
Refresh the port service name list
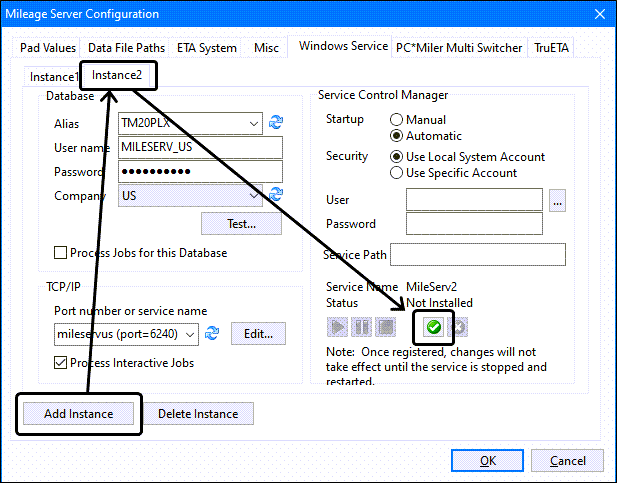212,333
